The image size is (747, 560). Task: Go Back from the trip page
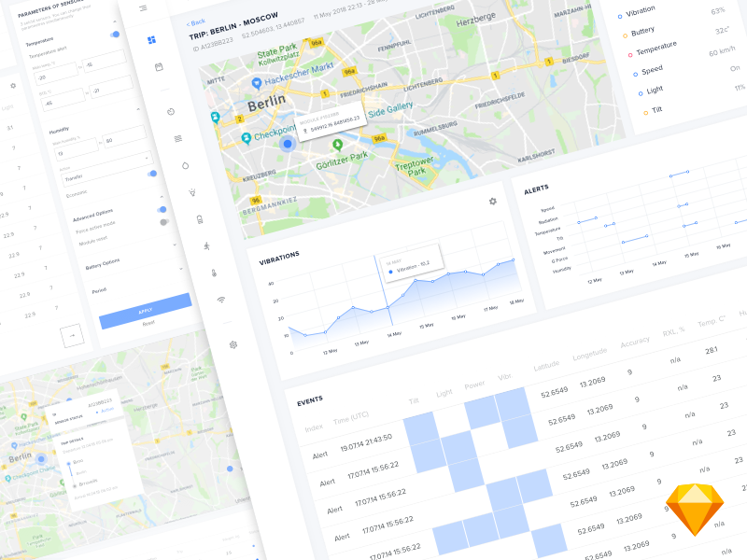(x=196, y=22)
